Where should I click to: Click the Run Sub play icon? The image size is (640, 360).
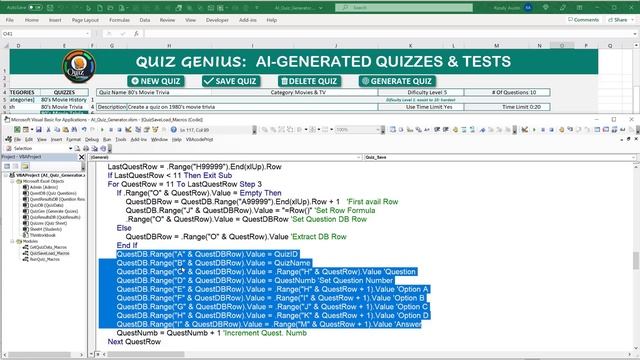pos(102,130)
